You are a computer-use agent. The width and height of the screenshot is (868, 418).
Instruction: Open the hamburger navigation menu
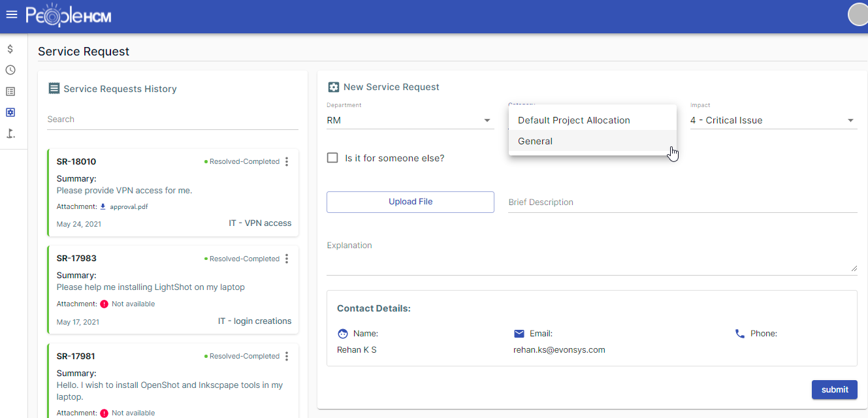(x=11, y=14)
